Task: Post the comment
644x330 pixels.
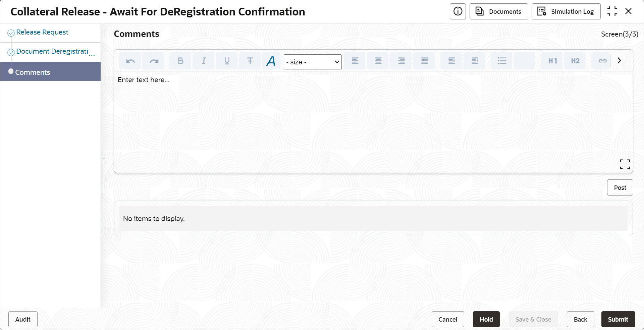Action: [x=620, y=187]
